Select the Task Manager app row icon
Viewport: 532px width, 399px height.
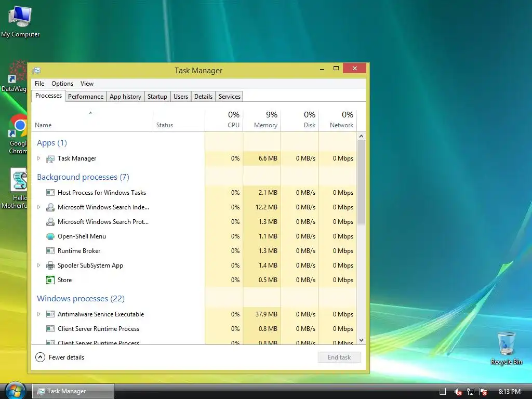pos(50,158)
